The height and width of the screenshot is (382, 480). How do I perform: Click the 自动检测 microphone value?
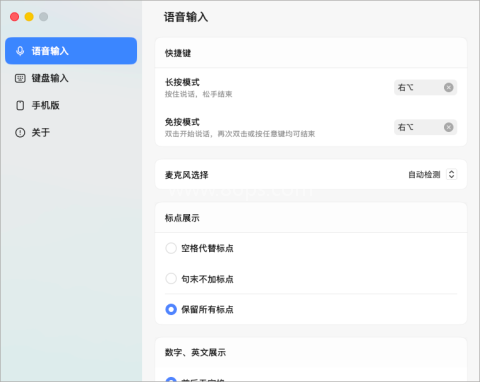424,174
